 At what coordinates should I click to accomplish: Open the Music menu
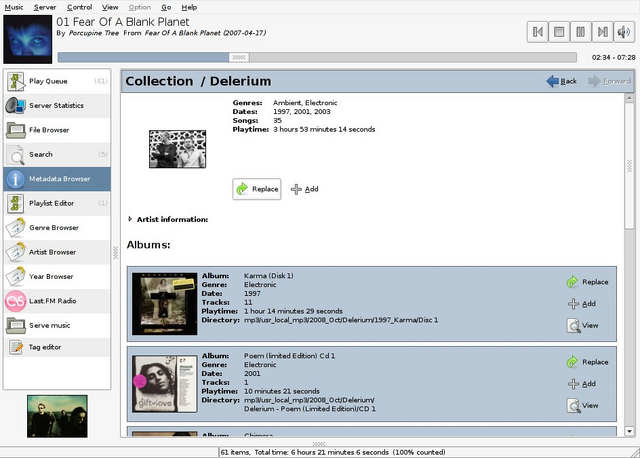[x=14, y=7]
